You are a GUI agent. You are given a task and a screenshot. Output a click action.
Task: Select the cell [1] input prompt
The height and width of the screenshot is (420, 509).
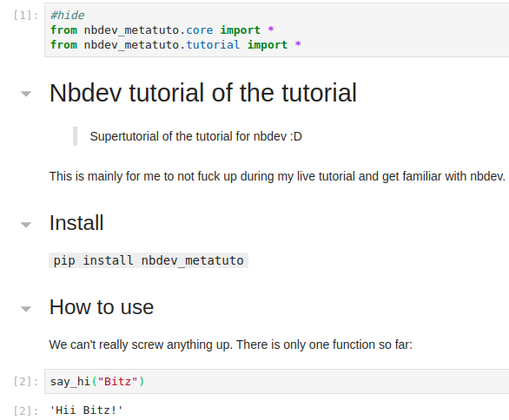26,16
